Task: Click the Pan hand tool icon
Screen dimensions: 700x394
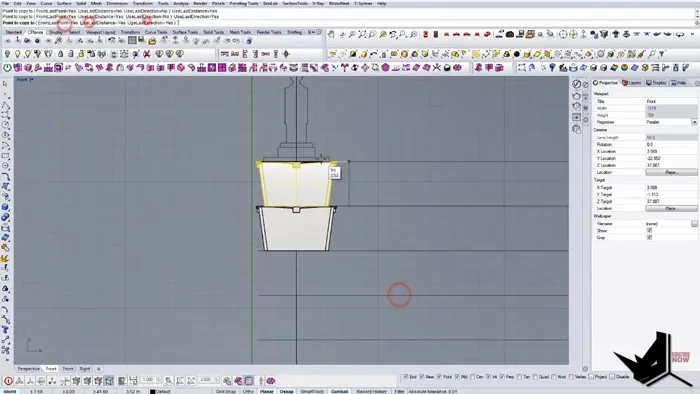Action: pyautogui.click(x=331, y=34)
